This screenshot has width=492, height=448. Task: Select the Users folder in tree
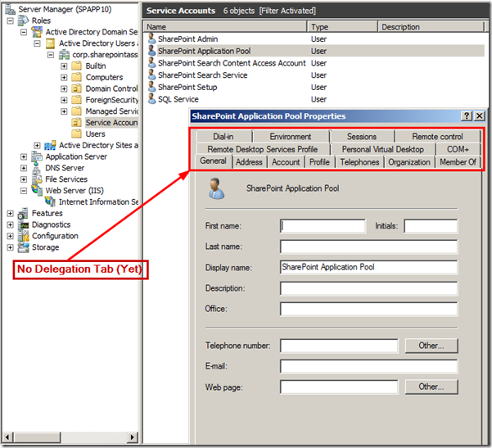pos(96,134)
